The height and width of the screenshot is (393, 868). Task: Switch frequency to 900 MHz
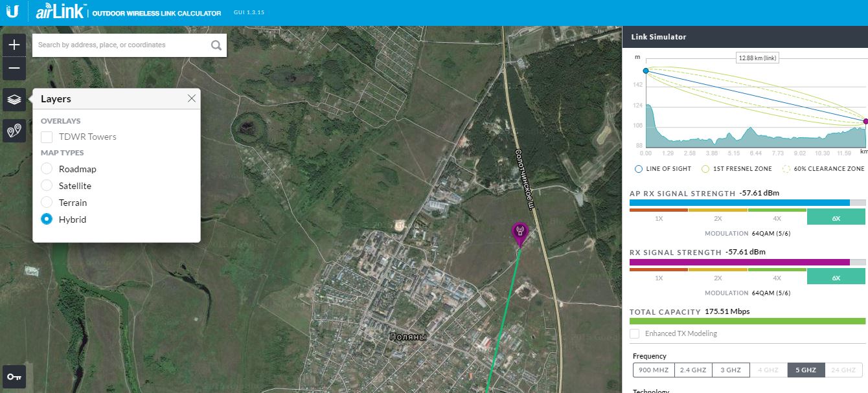coord(654,370)
